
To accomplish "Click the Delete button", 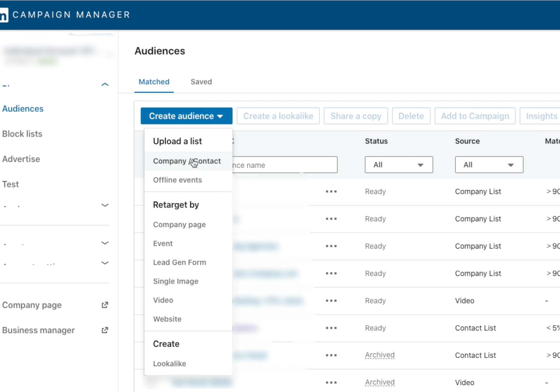I will point(411,116).
